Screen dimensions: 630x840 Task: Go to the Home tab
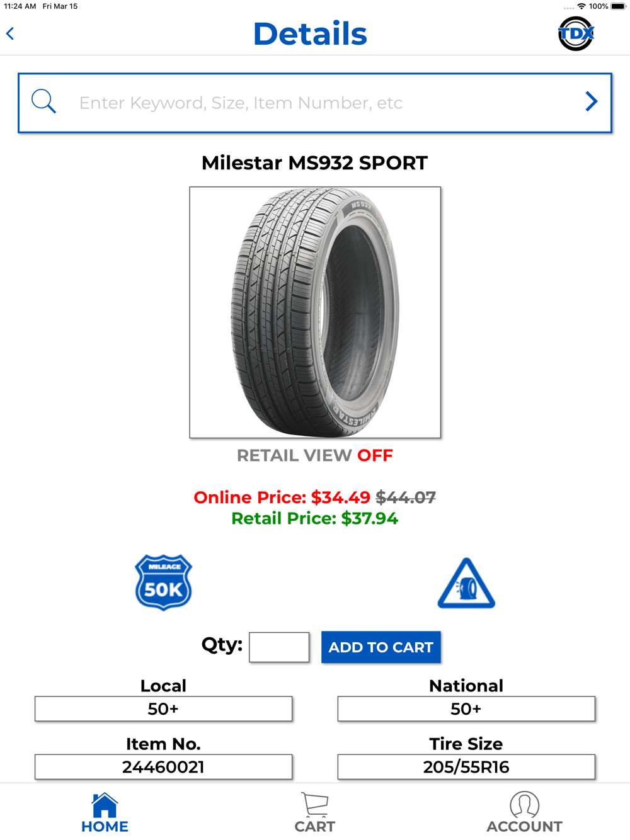pos(105,812)
